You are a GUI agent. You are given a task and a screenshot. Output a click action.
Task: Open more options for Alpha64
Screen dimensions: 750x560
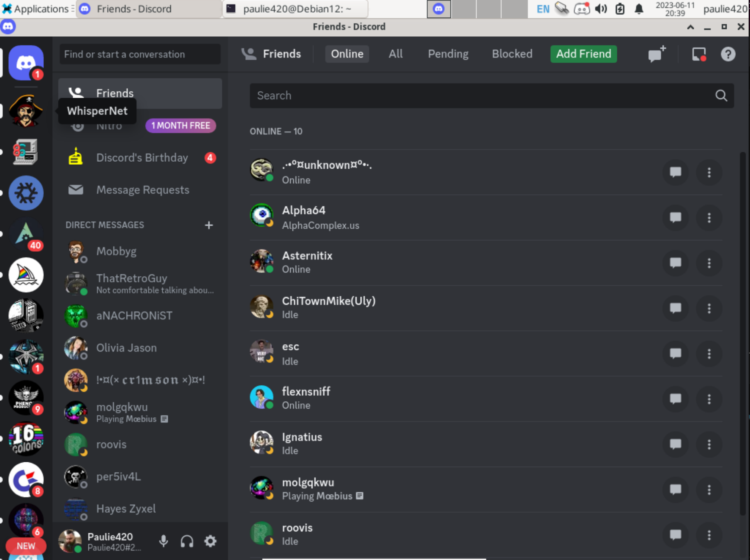click(709, 218)
